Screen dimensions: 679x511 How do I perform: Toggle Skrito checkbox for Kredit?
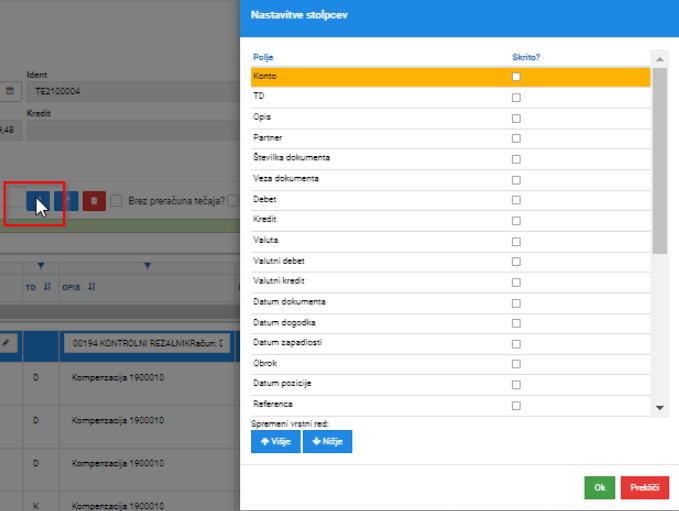coord(516,220)
